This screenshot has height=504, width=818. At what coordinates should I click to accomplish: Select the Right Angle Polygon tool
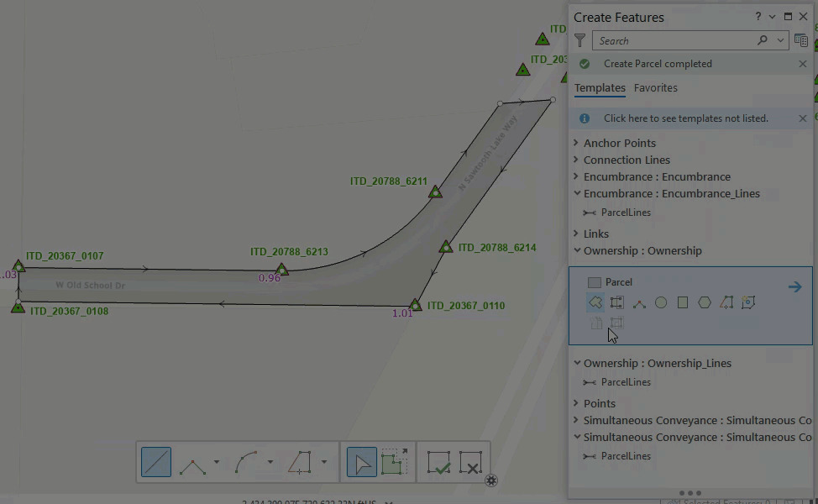coord(727,302)
